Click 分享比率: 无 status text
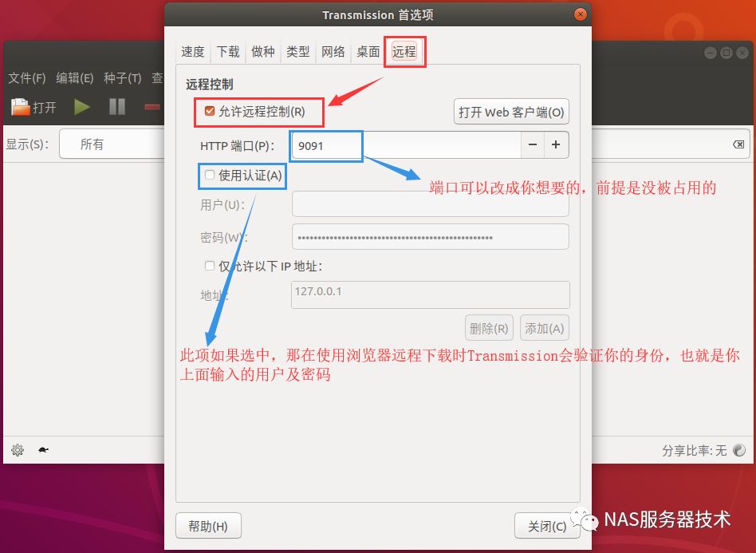This screenshot has width=756, height=553. click(x=695, y=450)
